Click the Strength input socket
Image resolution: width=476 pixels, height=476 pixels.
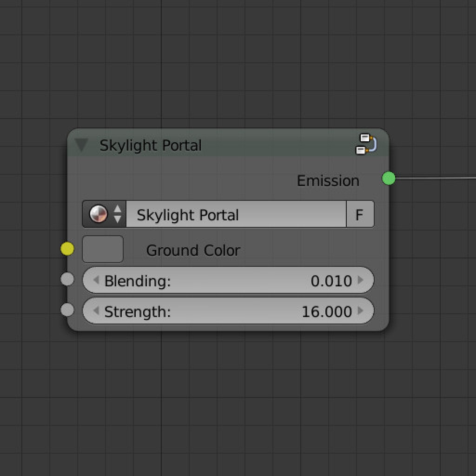click(67, 310)
